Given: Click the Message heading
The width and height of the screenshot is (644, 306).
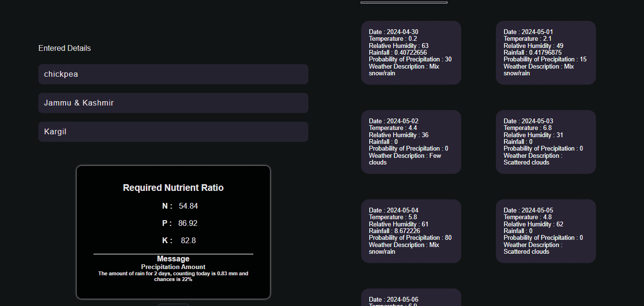Looking at the screenshot, I should [x=173, y=259].
